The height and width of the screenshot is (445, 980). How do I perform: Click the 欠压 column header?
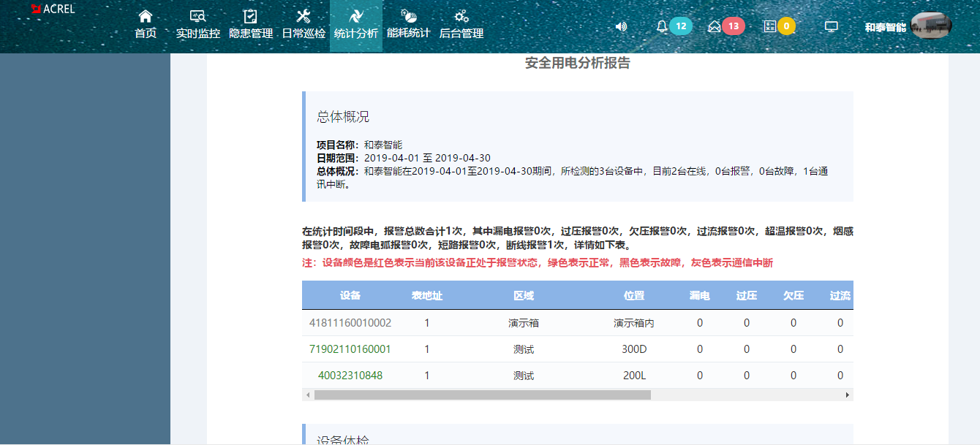[794, 296]
